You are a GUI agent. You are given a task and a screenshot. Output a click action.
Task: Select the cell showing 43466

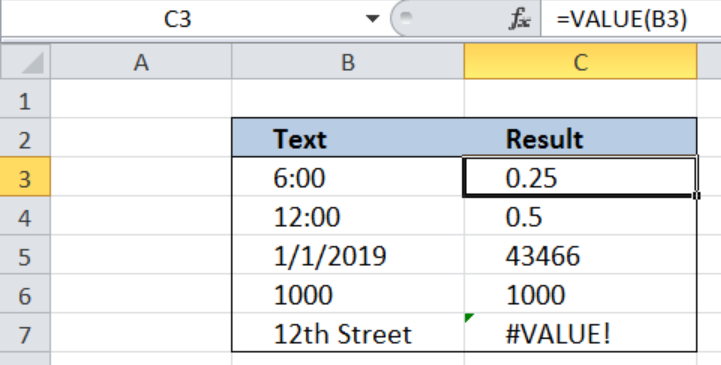coord(581,255)
